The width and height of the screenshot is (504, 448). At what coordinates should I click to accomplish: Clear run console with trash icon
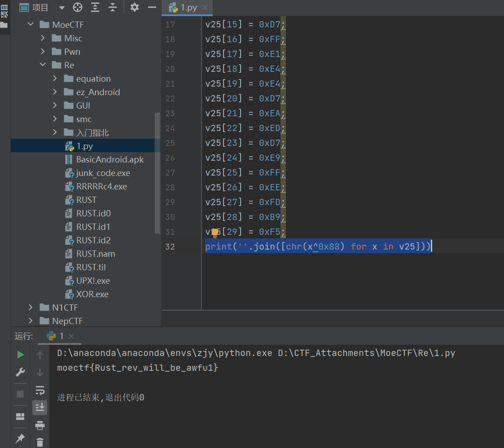click(40, 442)
